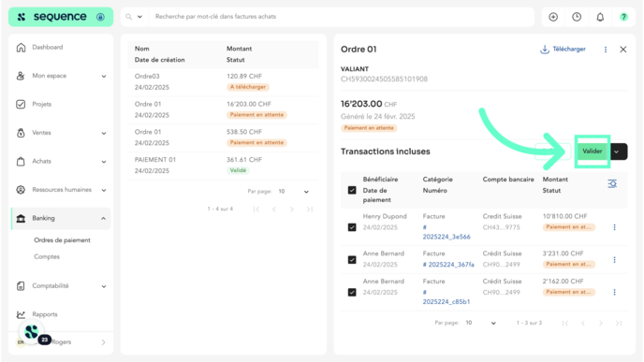This screenshot has height=362, width=644.
Task: Open the transactions column settings icon
Action: [x=612, y=183]
